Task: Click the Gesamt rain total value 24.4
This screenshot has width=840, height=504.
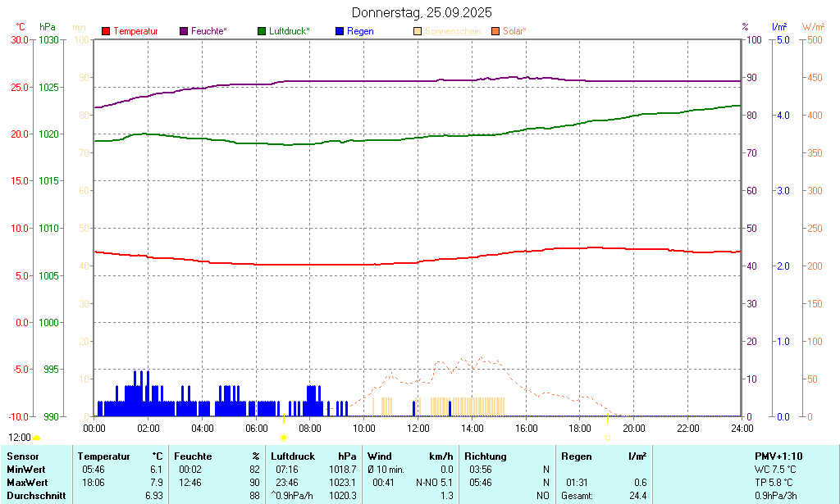Action: click(x=637, y=496)
